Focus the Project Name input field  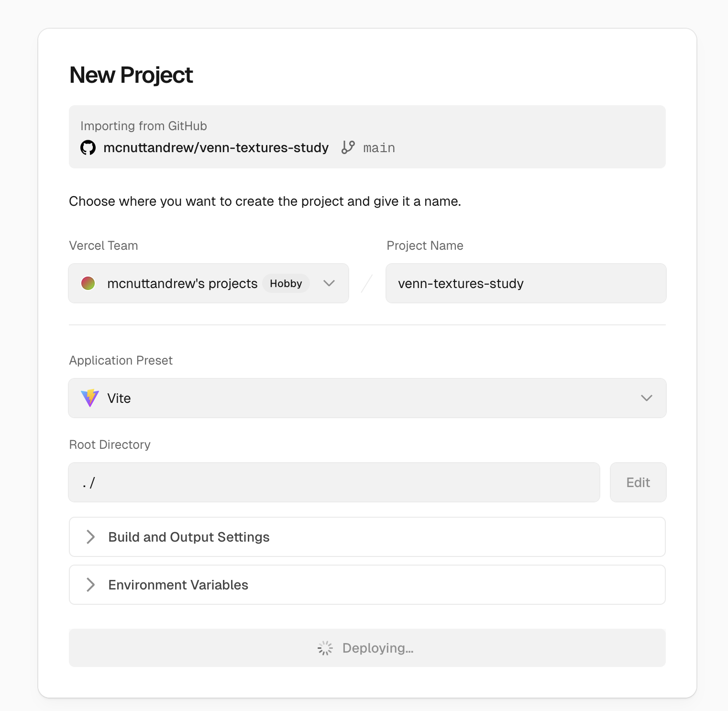[526, 283]
